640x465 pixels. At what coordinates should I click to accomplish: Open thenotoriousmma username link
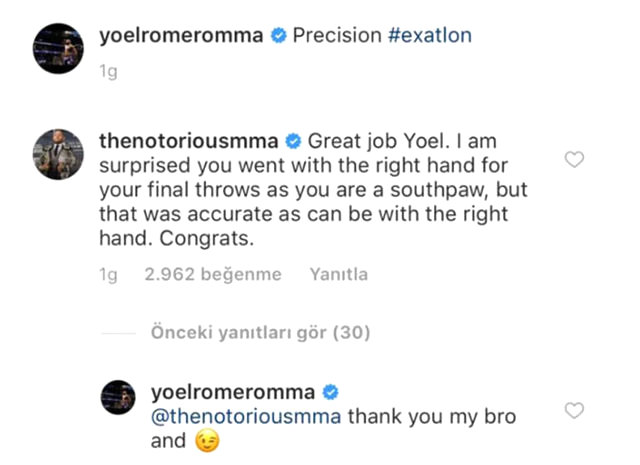tap(191, 139)
